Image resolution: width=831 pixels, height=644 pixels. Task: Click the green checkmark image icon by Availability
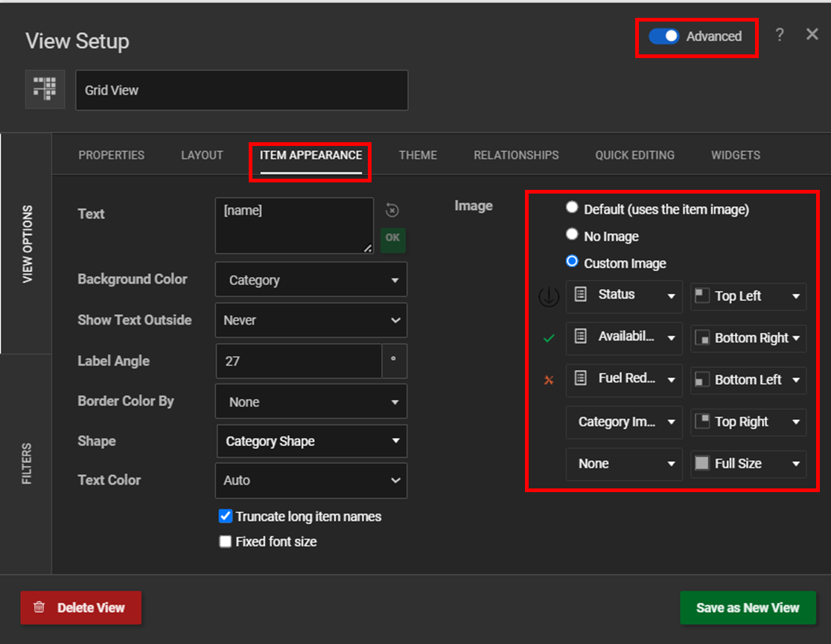[549, 338]
